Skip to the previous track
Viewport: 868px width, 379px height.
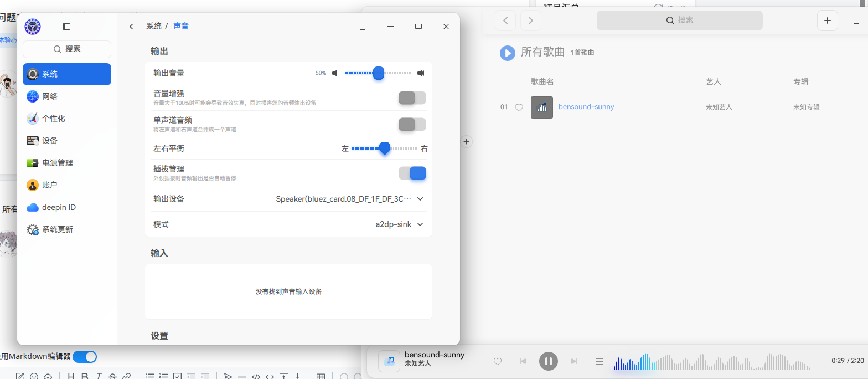point(523,361)
